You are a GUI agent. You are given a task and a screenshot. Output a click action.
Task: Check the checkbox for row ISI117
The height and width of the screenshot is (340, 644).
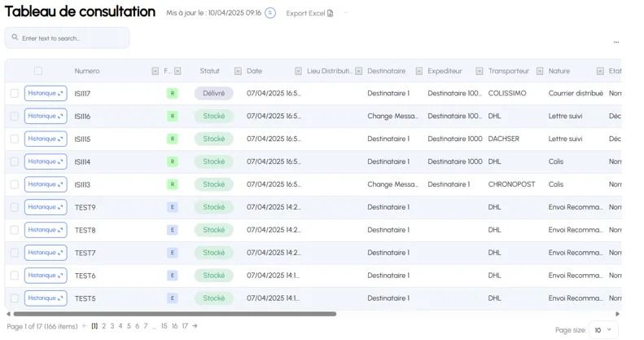pyautogui.click(x=15, y=93)
